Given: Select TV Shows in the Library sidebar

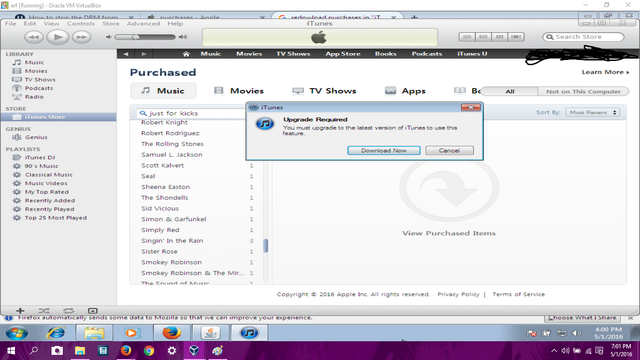Looking at the screenshot, I should coord(40,80).
